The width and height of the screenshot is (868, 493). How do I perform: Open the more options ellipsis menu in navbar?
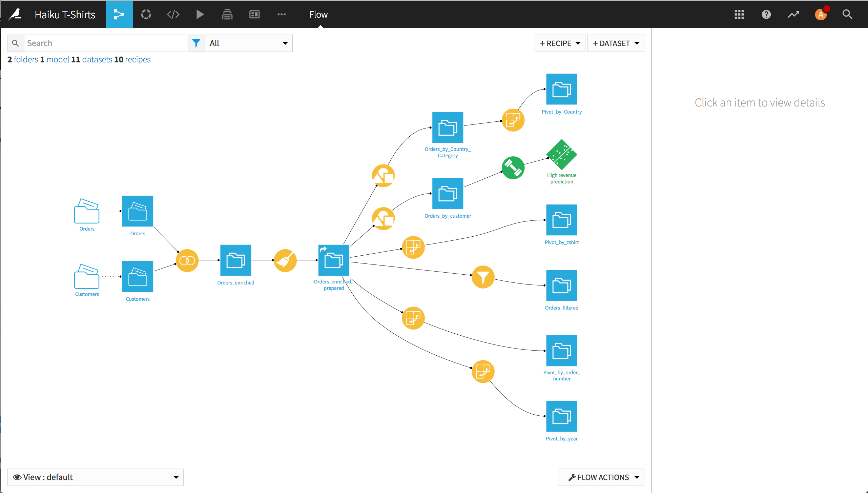(282, 14)
